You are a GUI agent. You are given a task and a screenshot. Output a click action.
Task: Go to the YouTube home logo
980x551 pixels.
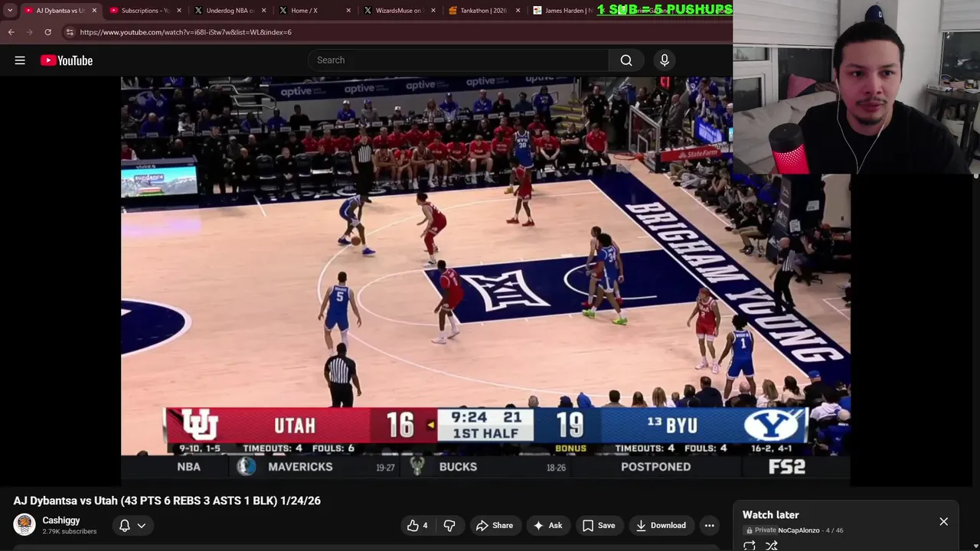click(67, 60)
